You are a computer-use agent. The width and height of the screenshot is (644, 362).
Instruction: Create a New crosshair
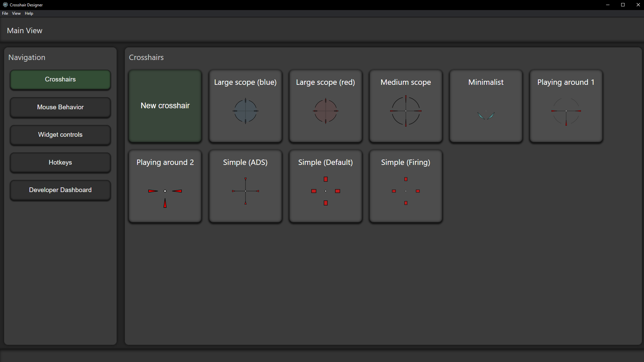[x=165, y=106]
